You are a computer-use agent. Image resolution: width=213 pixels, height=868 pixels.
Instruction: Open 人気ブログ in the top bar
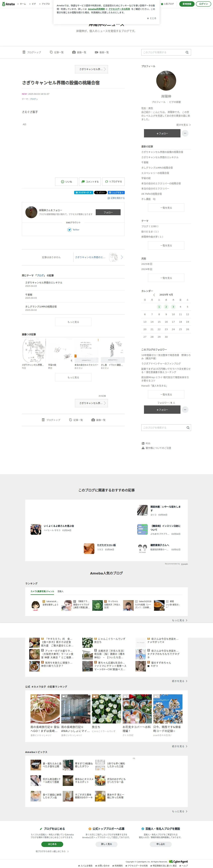[x=167, y=4]
